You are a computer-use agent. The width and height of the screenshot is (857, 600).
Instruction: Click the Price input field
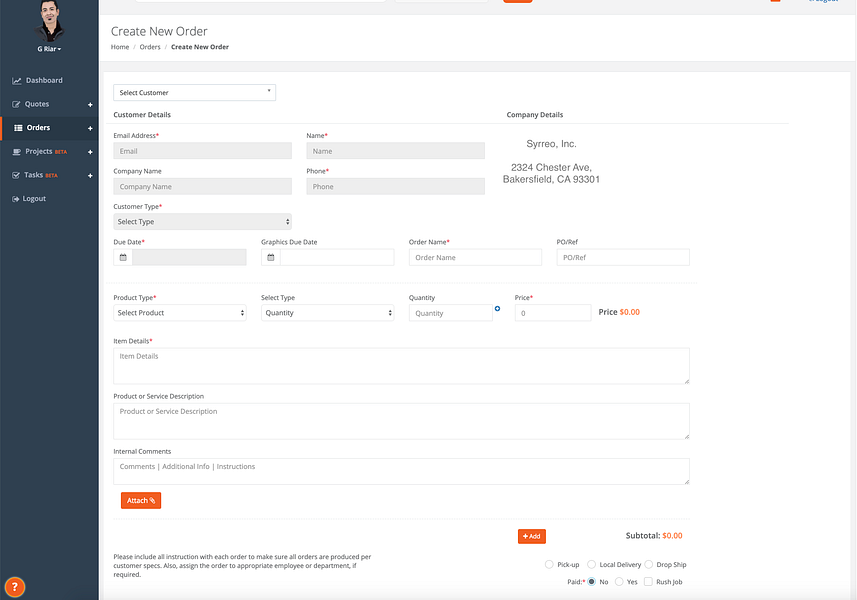click(x=553, y=313)
